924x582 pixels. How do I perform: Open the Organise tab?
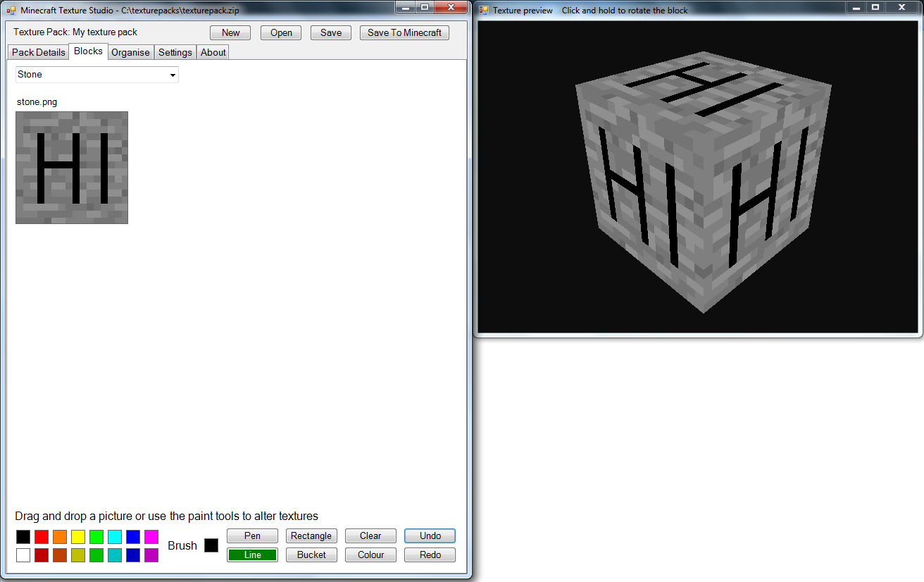130,52
